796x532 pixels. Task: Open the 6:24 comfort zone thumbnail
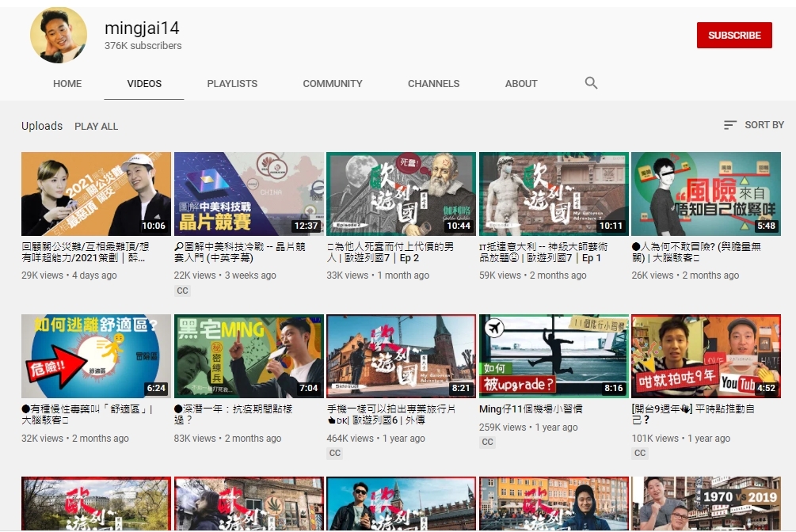[x=96, y=356]
